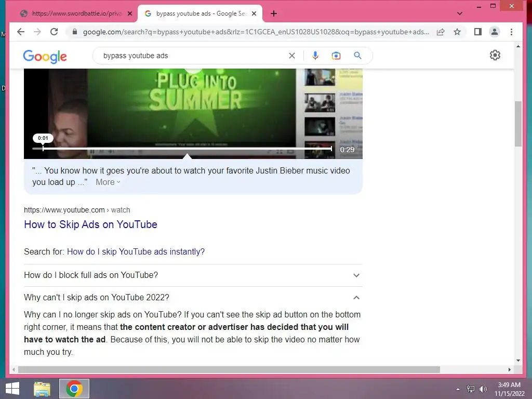Open the network status tray icon
The width and height of the screenshot is (532, 399).
pyautogui.click(x=471, y=389)
